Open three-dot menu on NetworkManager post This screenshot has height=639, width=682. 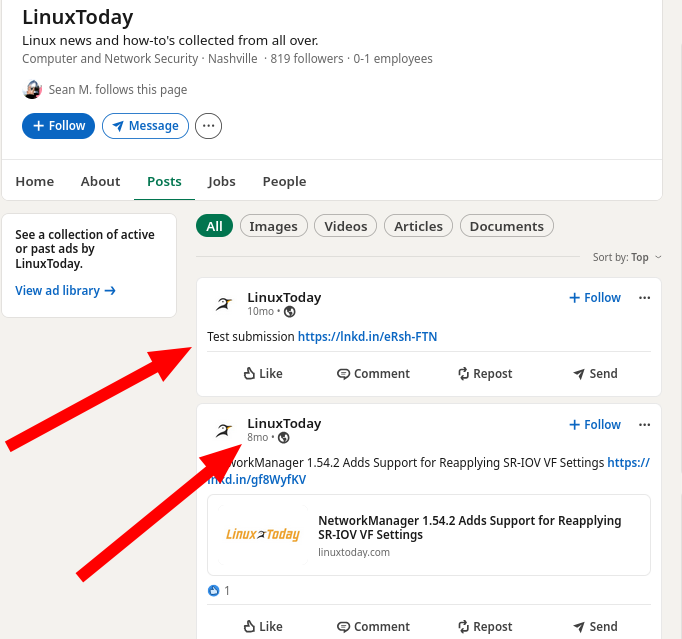[x=645, y=425]
